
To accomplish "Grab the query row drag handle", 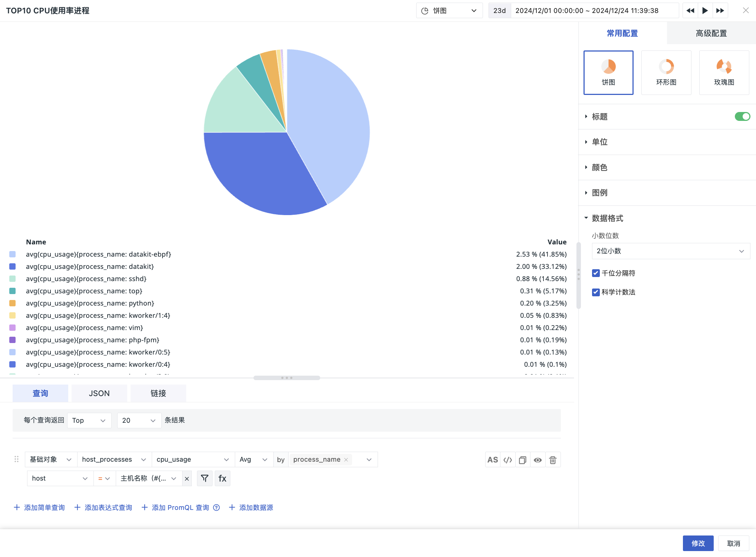I will 16,459.
